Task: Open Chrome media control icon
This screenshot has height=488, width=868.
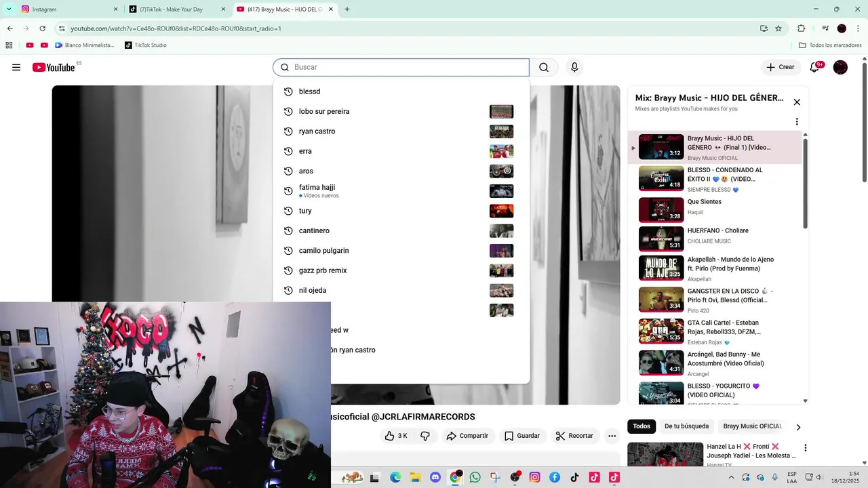Action: [x=825, y=28]
